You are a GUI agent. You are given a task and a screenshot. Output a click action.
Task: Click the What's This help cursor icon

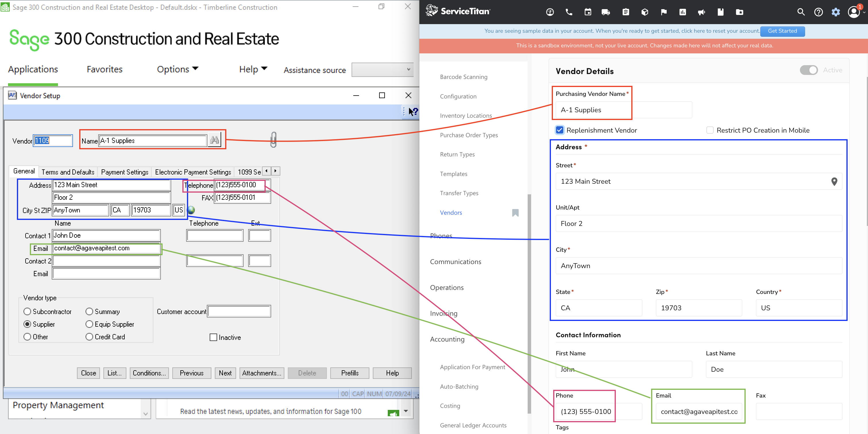(x=413, y=111)
